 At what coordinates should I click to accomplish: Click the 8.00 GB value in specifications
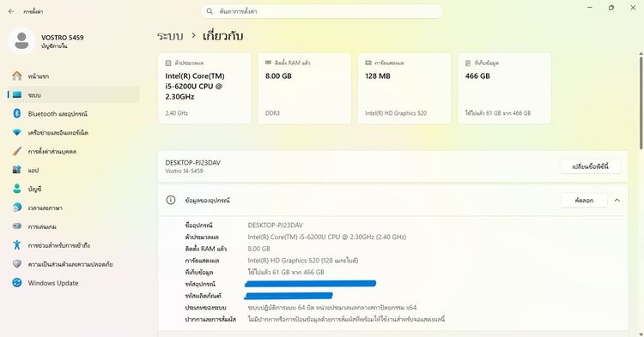pyautogui.click(x=258, y=249)
